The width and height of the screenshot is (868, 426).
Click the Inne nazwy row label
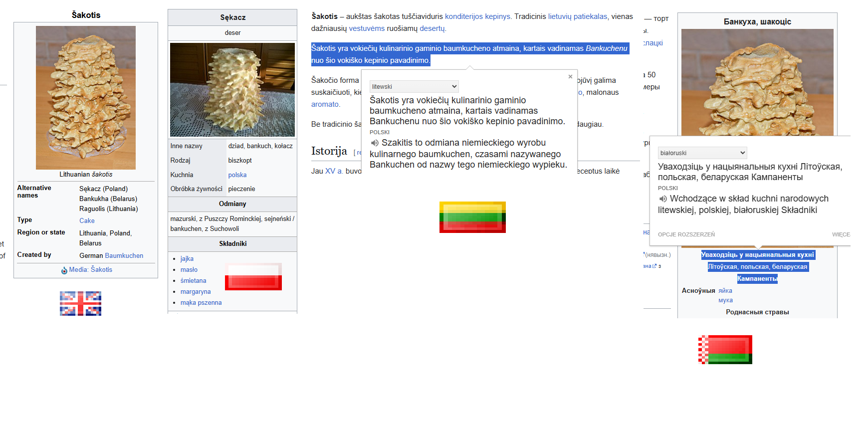click(186, 146)
